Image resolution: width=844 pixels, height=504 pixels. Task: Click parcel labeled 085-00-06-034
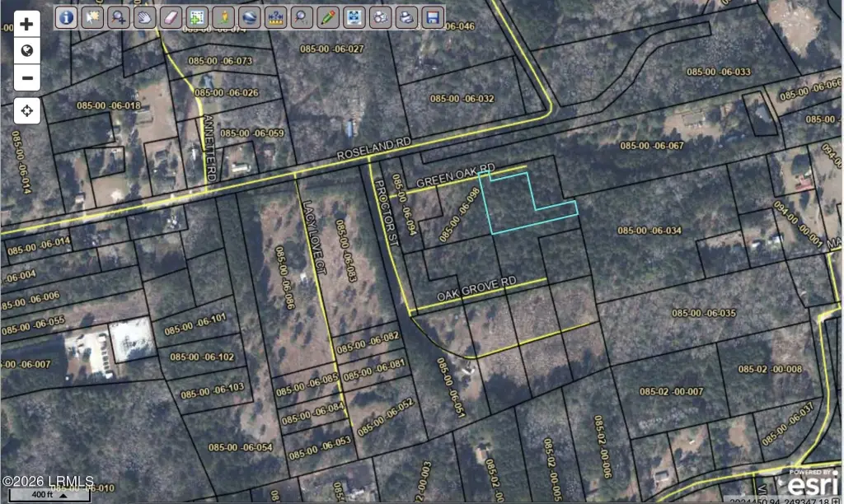[648, 231]
